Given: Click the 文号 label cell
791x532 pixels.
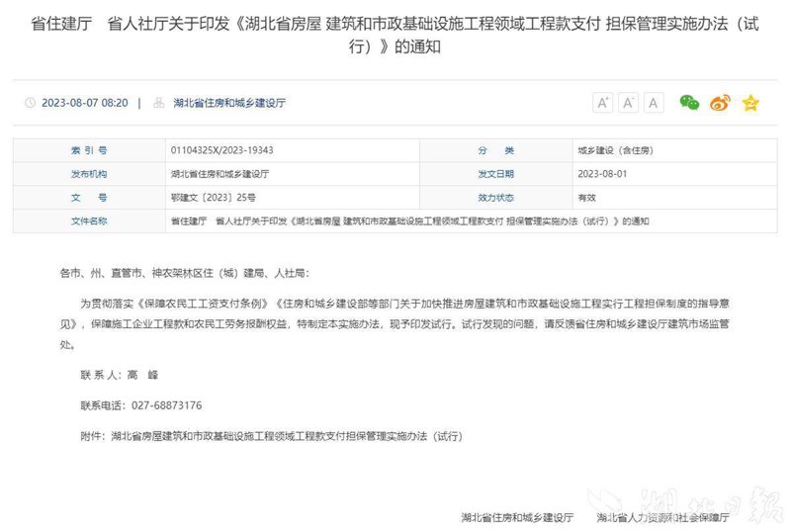Looking at the screenshot, I should point(89,198).
